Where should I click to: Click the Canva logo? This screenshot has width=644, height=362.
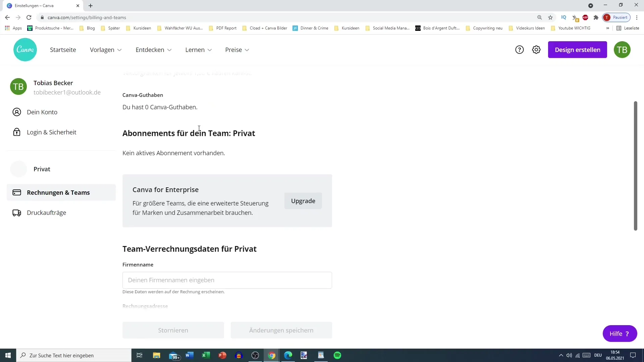click(25, 50)
